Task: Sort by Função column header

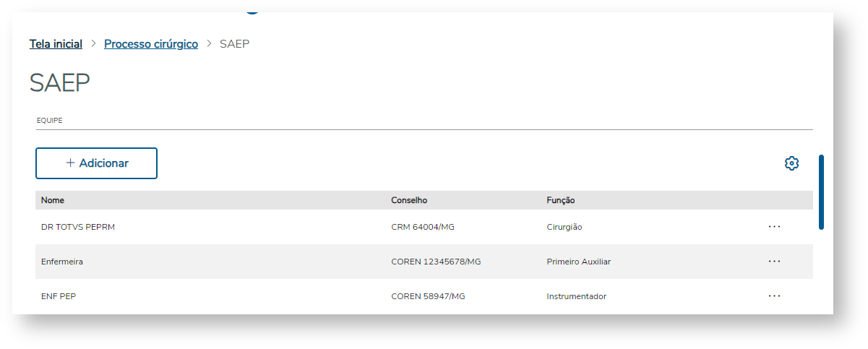Action: tap(561, 200)
